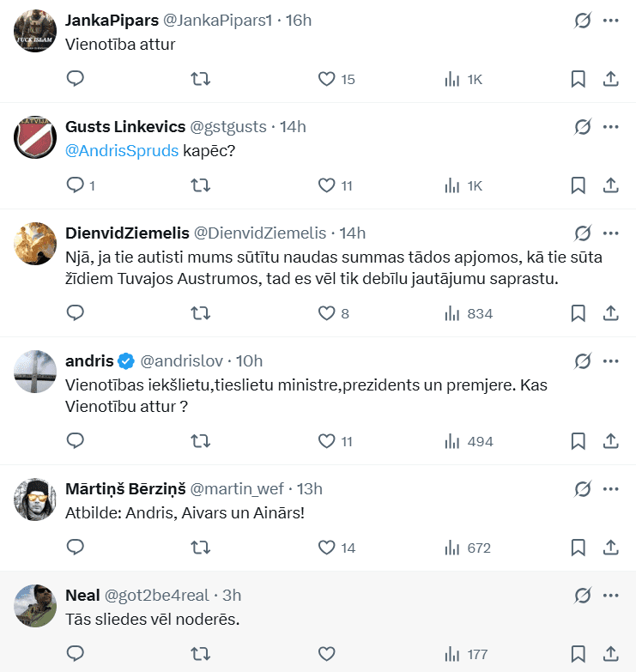The height and width of the screenshot is (672, 636).
Task: Share Mārtiņš Bērziņš' tweet
Action: pos(611,548)
